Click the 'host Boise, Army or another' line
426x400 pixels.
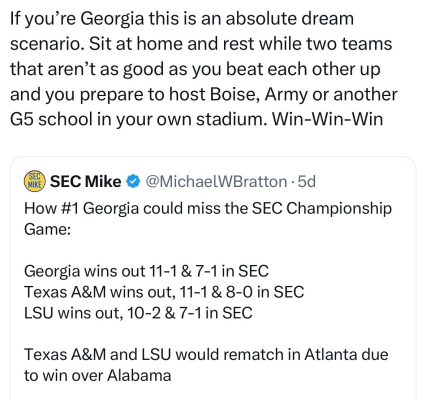[204, 95]
